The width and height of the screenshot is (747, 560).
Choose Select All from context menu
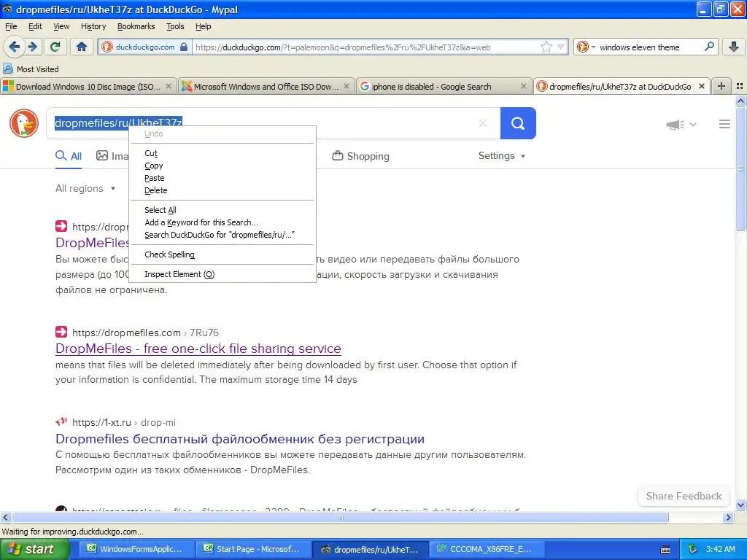click(x=222, y=210)
